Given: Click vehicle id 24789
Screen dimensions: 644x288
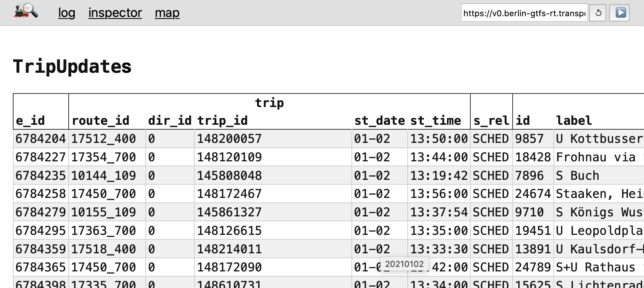Looking at the screenshot, I should [533, 267].
